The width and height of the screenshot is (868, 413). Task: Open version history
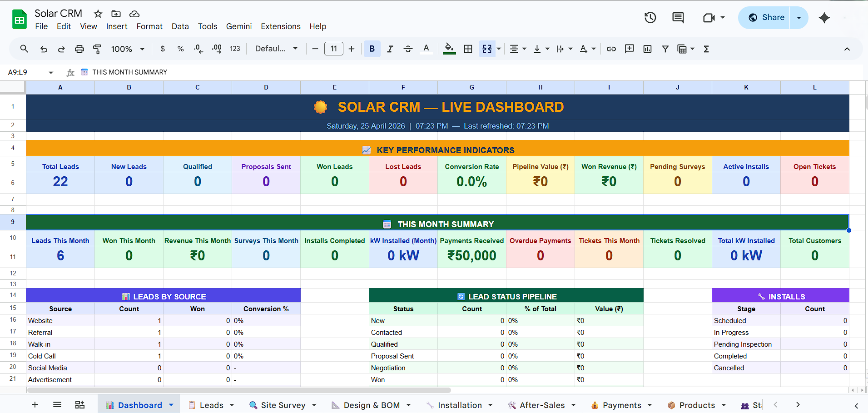point(650,18)
